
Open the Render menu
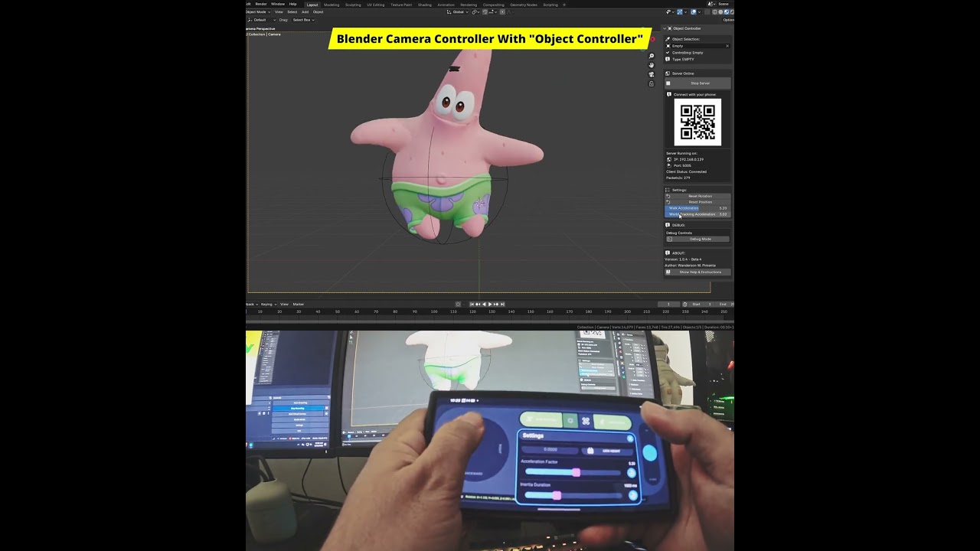pos(261,4)
